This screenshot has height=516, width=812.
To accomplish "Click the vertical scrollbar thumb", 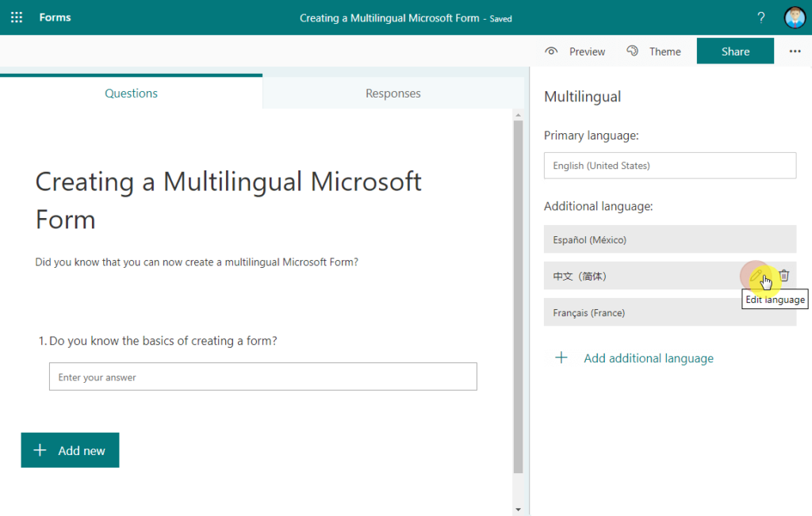I will (518, 297).
